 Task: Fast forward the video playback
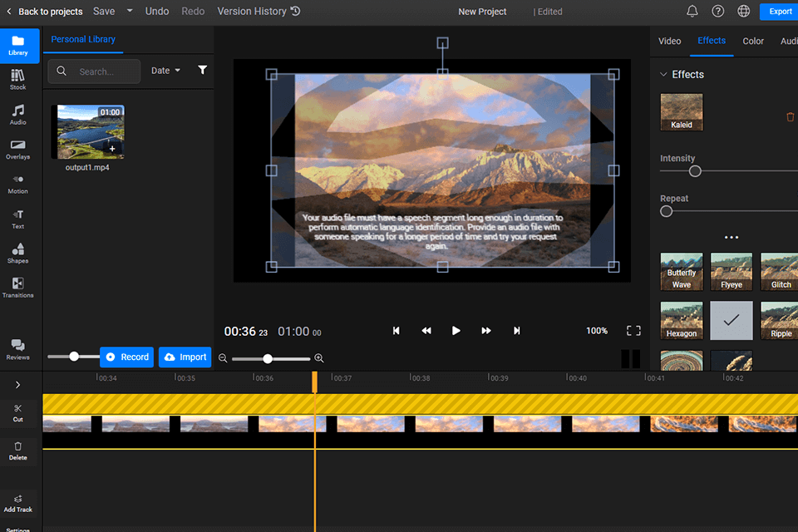coord(486,331)
